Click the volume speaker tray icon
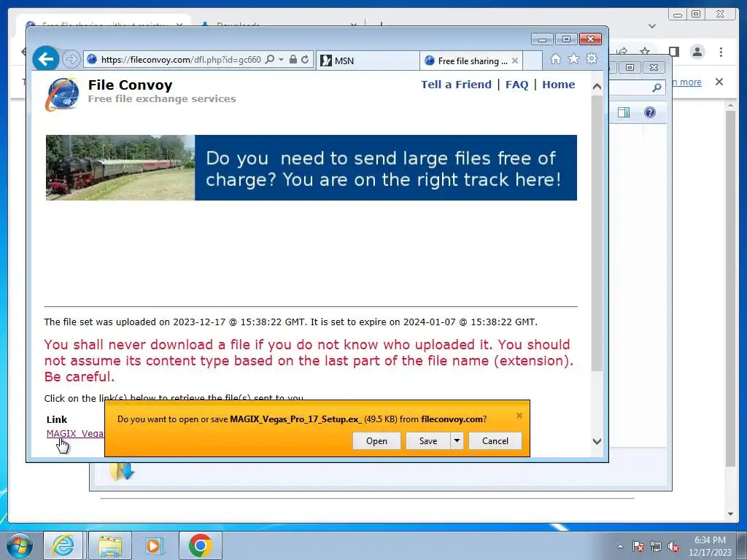Viewport: 747px width, 560px height. 673,547
